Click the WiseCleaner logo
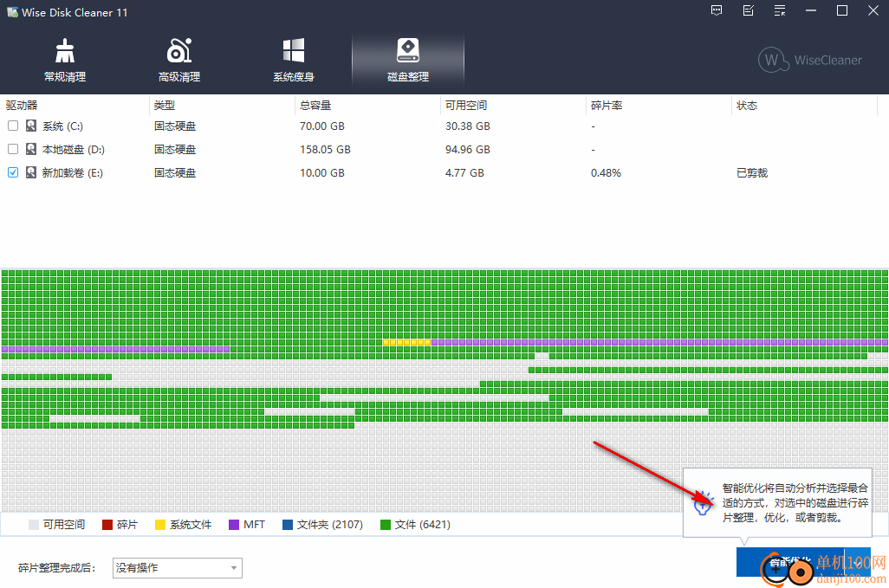This screenshot has height=588, width=889. point(810,60)
